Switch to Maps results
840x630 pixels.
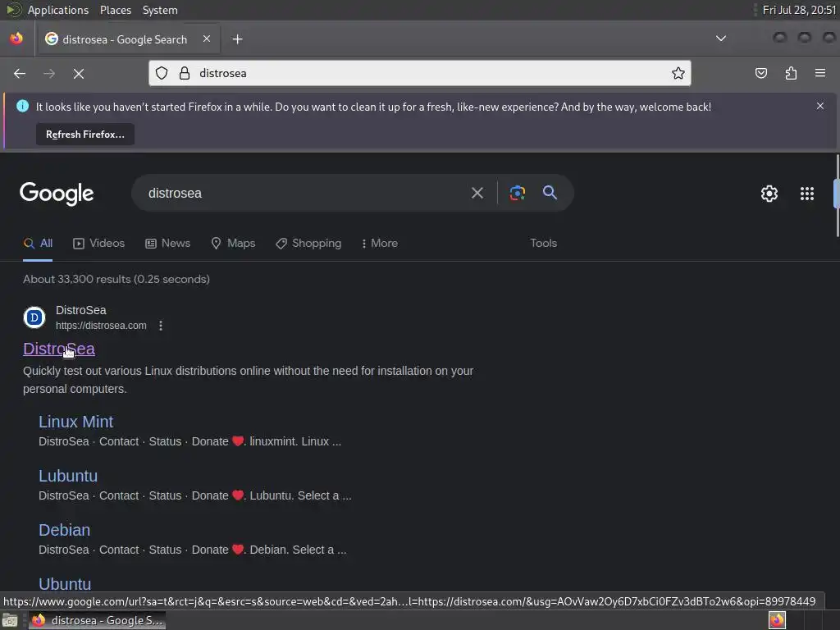coord(233,243)
